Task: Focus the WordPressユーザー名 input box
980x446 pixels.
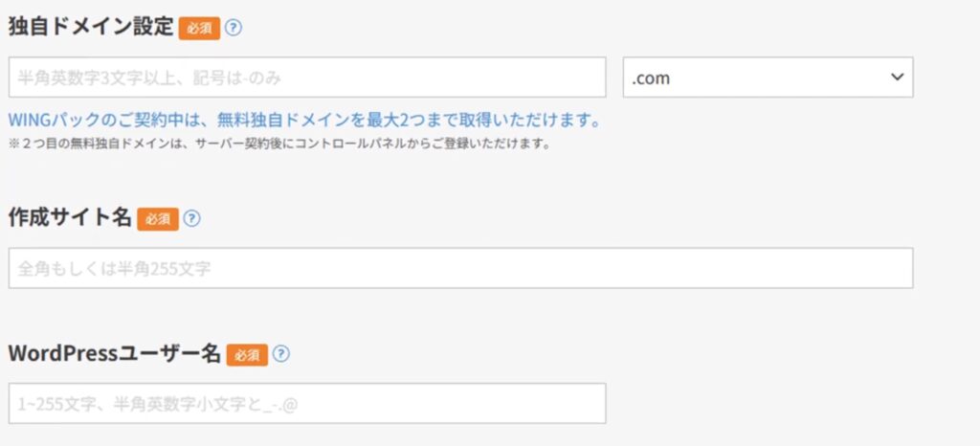Action: [x=307, y=404]
